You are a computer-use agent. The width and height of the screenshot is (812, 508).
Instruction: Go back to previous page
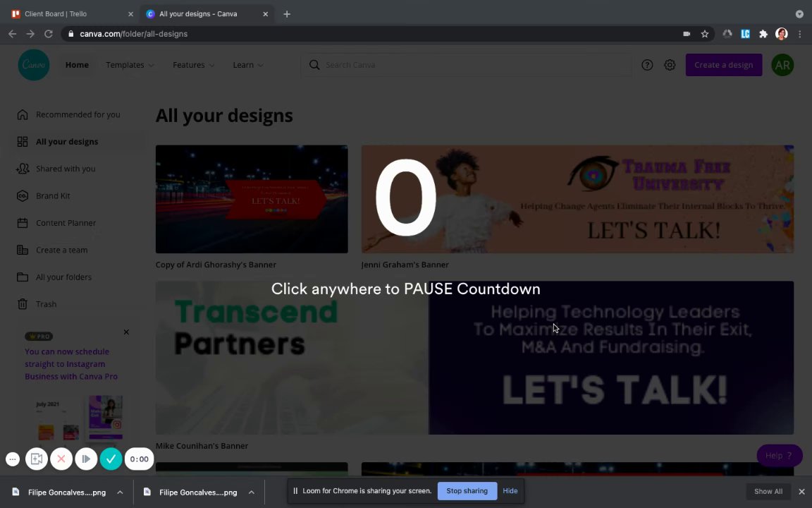[13, 34]
